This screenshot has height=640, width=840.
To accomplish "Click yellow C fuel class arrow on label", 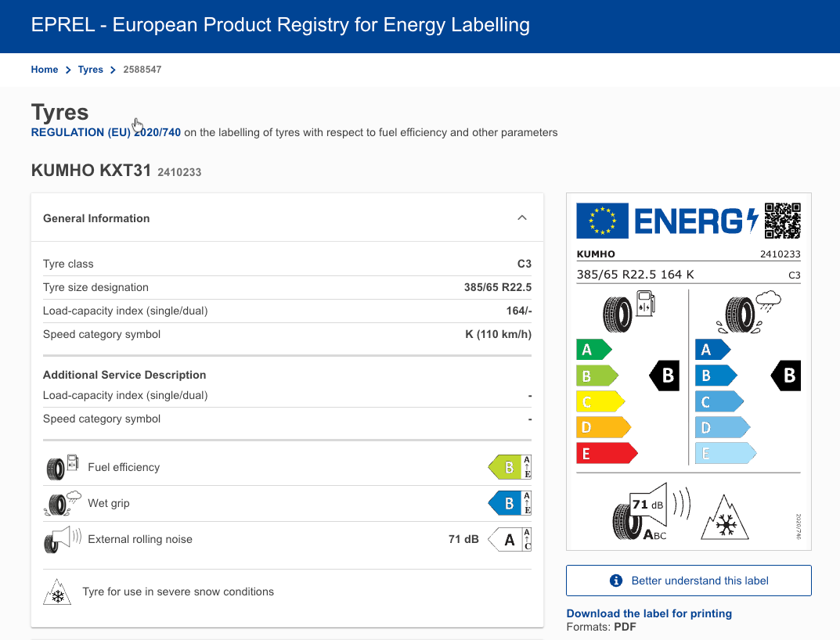I will point(600,401).
